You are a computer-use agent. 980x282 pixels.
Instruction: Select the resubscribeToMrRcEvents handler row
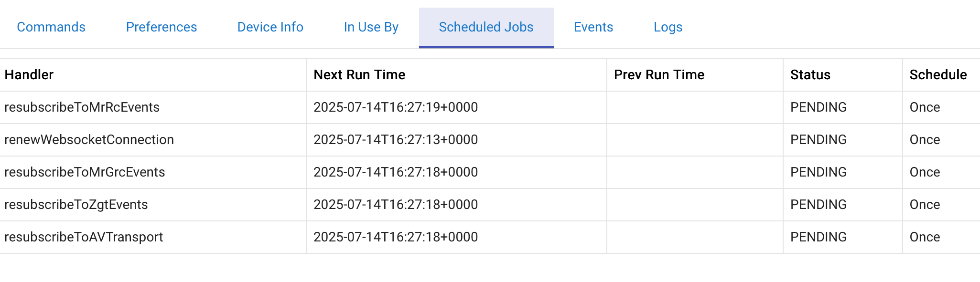tap(82, 107)
